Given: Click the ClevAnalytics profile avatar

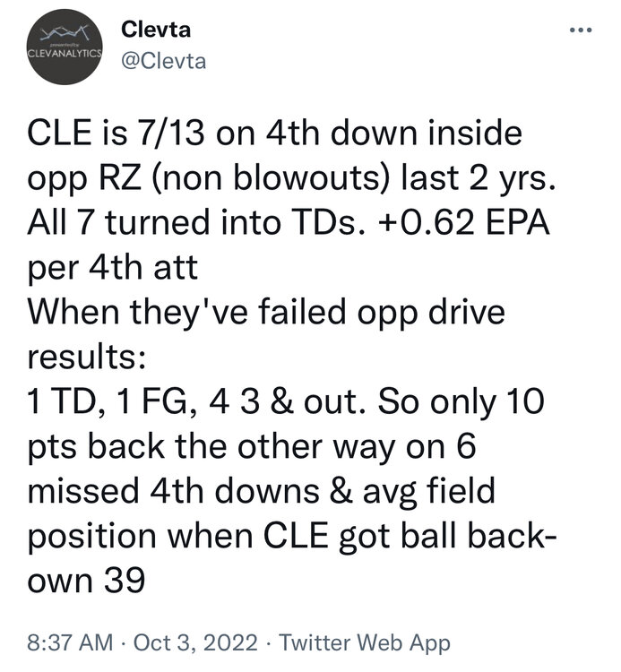Looking at the screenshot, I should [65, 47].
